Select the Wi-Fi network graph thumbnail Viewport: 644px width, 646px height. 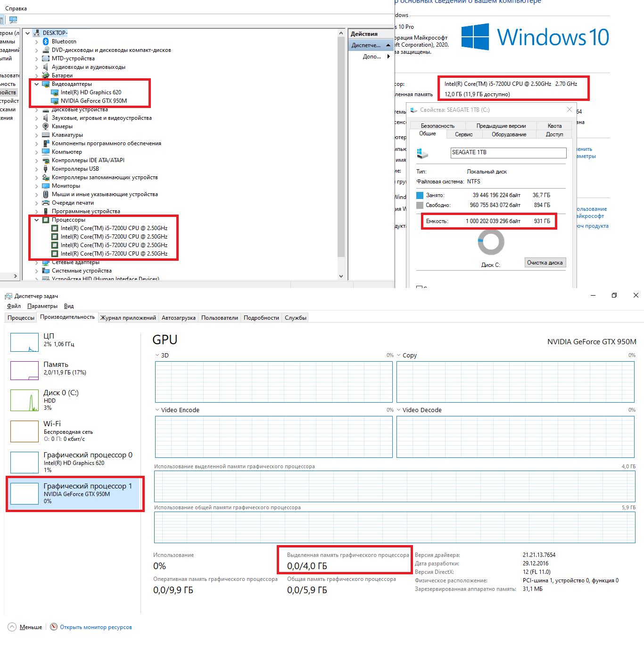click(25, 431)
